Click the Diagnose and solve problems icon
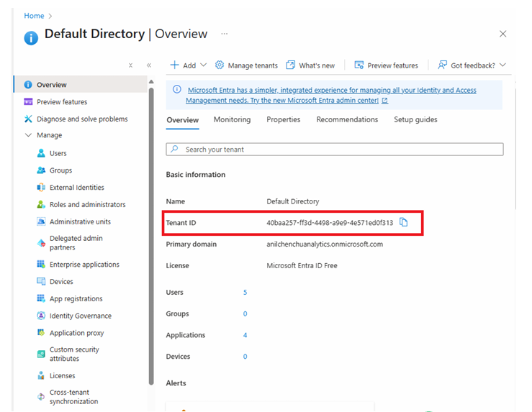Screen dimensions: 532x412 (x=28, y=119)
